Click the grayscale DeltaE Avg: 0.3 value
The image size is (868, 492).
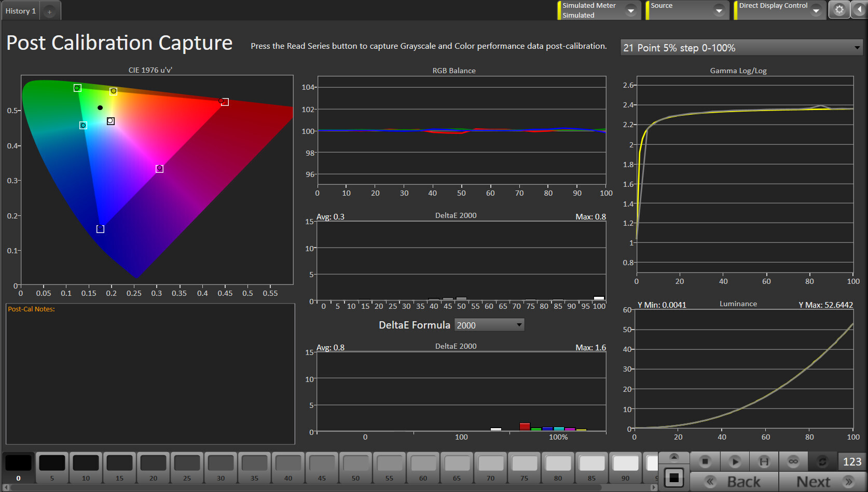[x=330, y=216]
